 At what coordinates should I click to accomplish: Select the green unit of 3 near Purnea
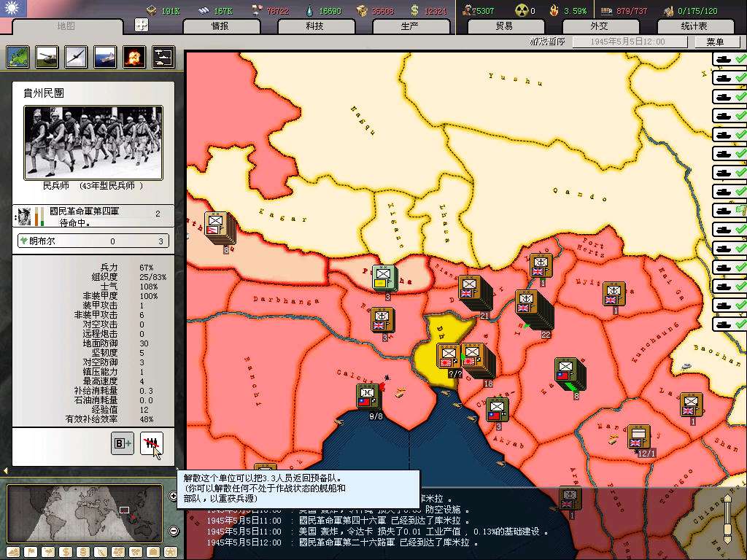pos(384,278)
